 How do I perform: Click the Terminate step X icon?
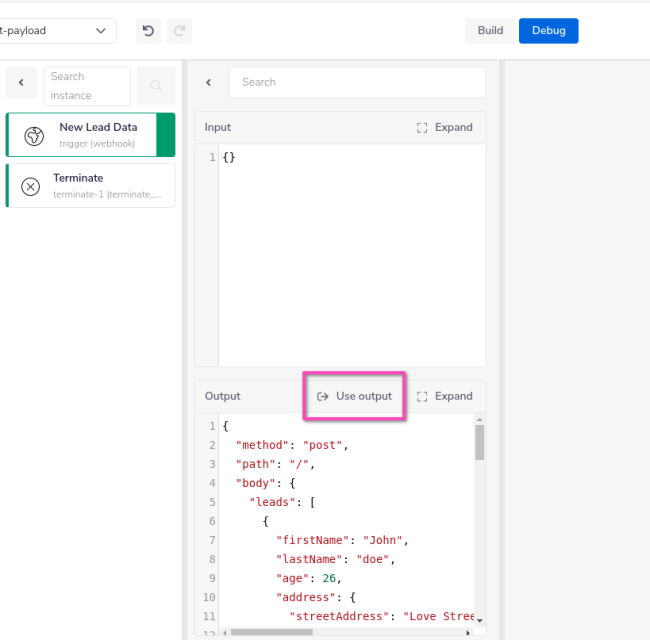pos(31,186)
